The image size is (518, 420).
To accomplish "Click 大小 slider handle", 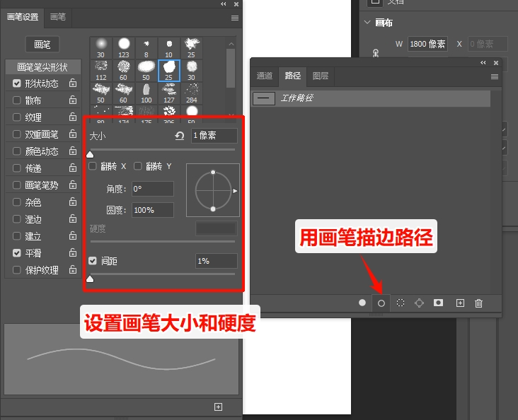I will point(90,155).
